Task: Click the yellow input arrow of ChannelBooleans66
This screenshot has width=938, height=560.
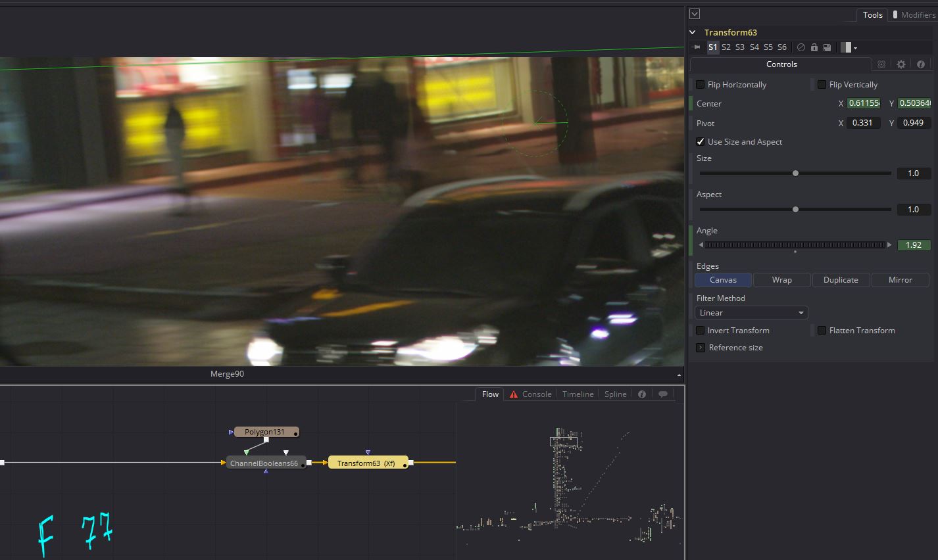Action: (x=224, y=463)
